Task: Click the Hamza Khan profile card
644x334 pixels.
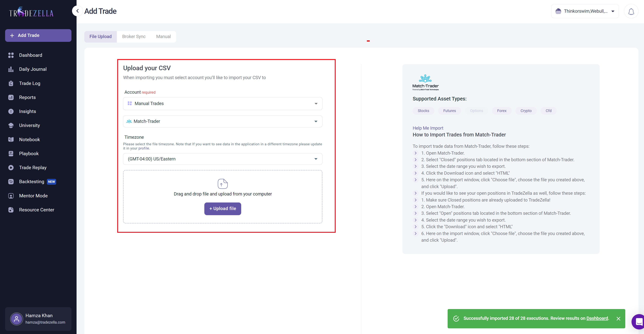Action: (38, 319)
